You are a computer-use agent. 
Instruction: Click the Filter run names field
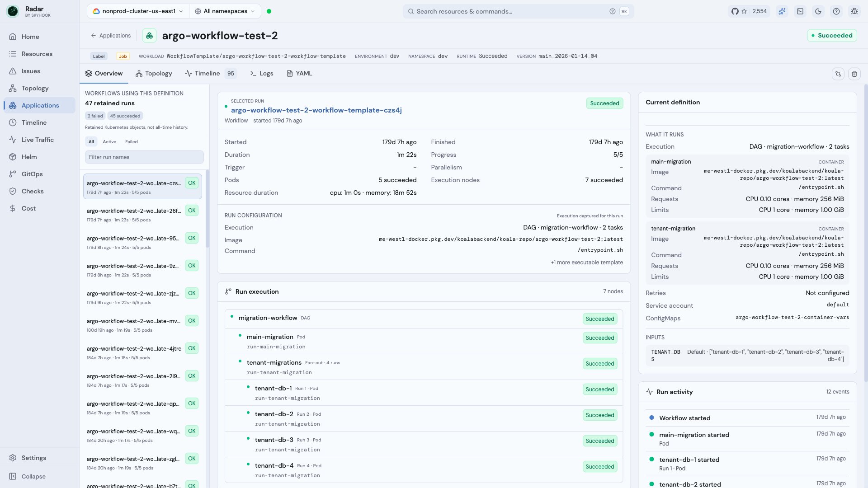[x=144, y=157]
